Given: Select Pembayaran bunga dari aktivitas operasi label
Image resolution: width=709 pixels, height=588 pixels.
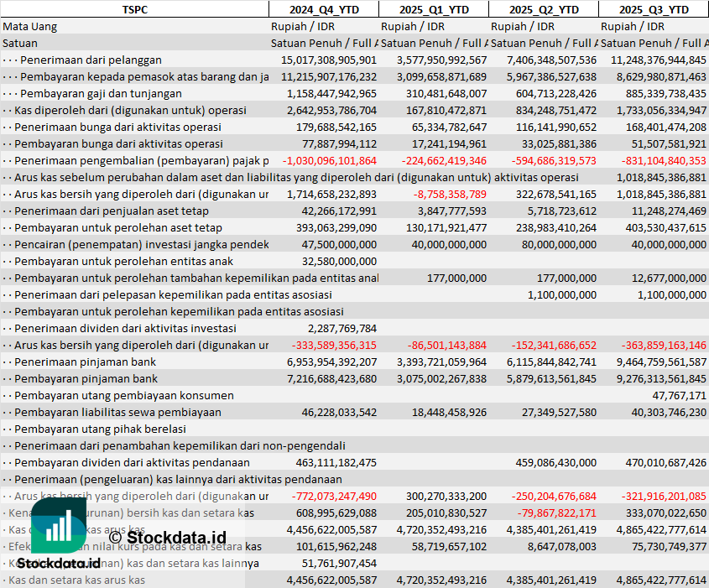Looking at the screenshot, I should (x=118, y=143).
